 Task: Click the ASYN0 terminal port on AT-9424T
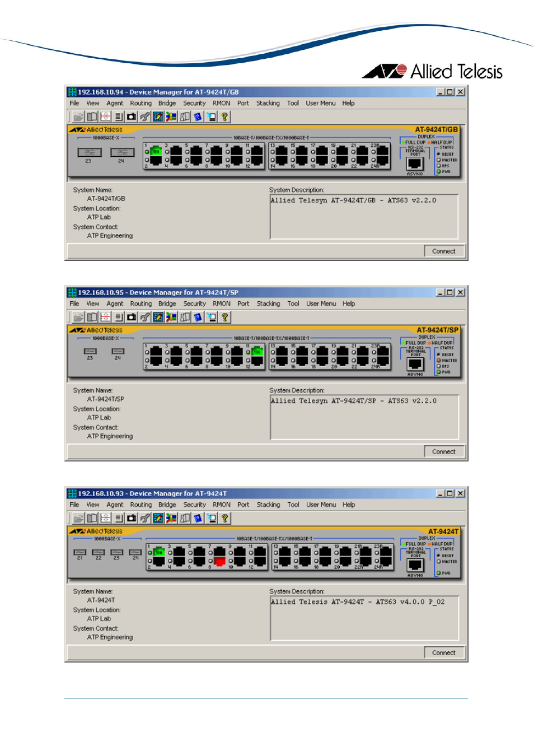tap(415, 565)
